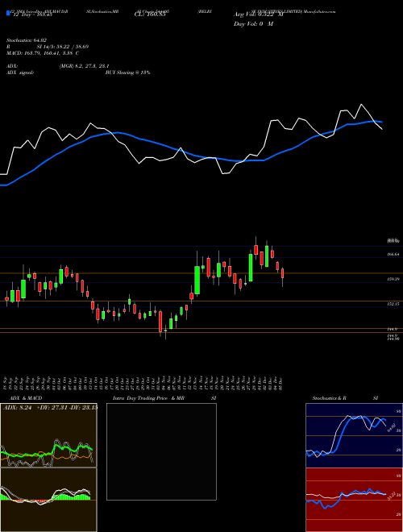Image resolution: width=403 pixels, height=532 pixels.
Task: Click the 152.15 price axis label
Action: (x=393, y=304)
